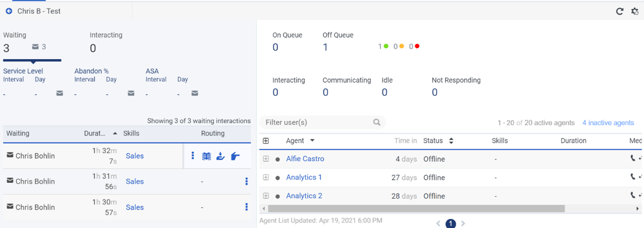Image resolution: width=644 pixels, height=228 pixels.
Task: Expand all agent rows using header plus box
Action: pos(266,141)
